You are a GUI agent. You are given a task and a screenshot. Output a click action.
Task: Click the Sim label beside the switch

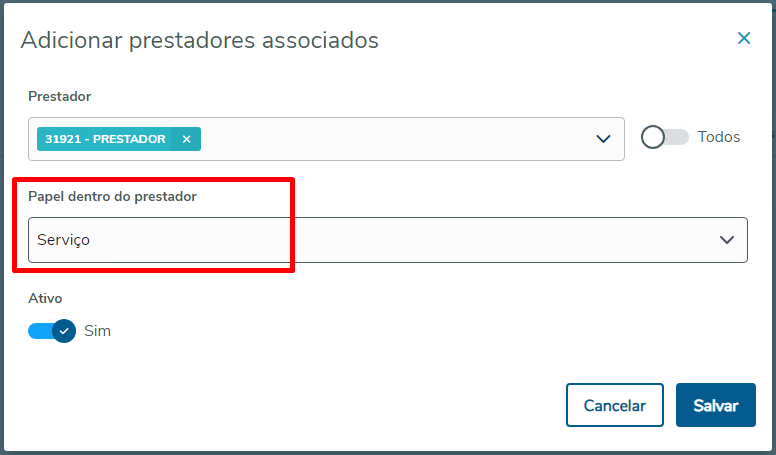97,330
